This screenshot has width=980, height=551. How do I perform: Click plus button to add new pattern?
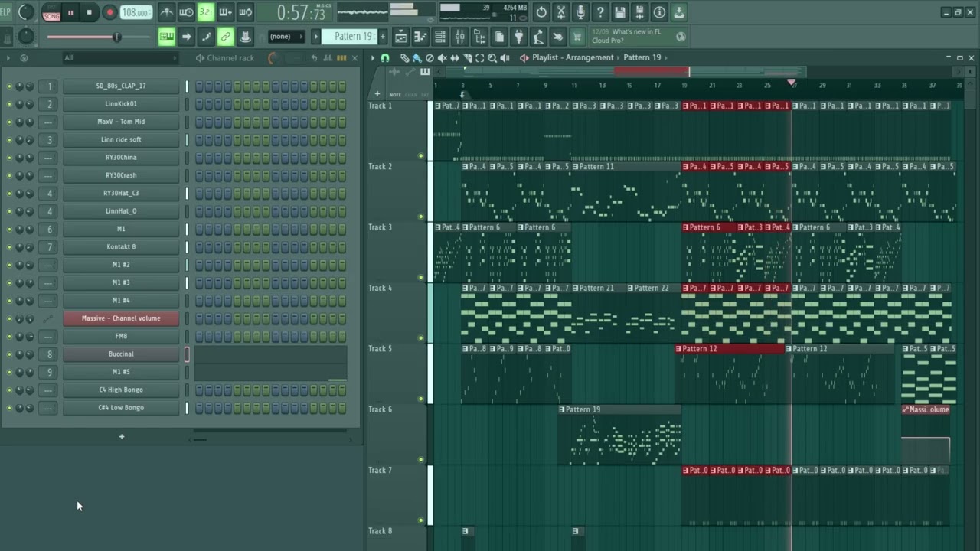pyautogui.click(x=384, y=37)
